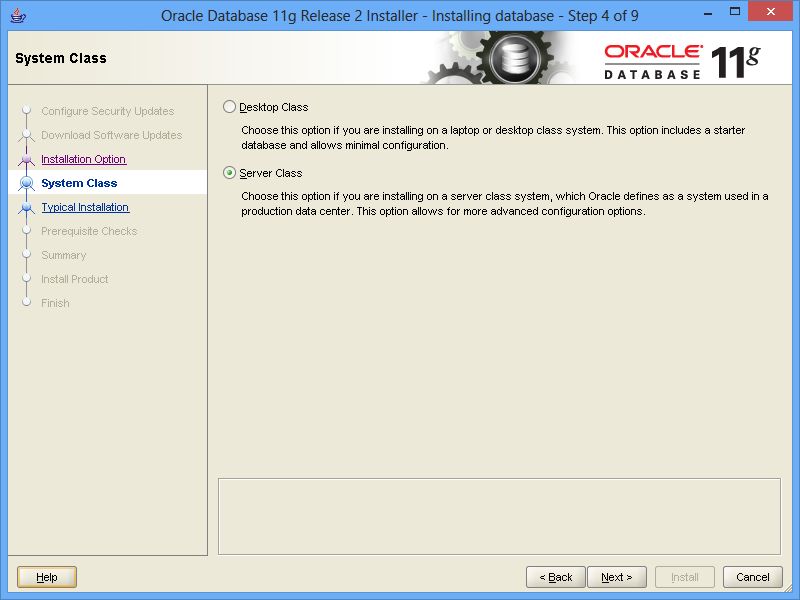Click the empty message area box
800x600 pixels.
click(x=499, y=516)
